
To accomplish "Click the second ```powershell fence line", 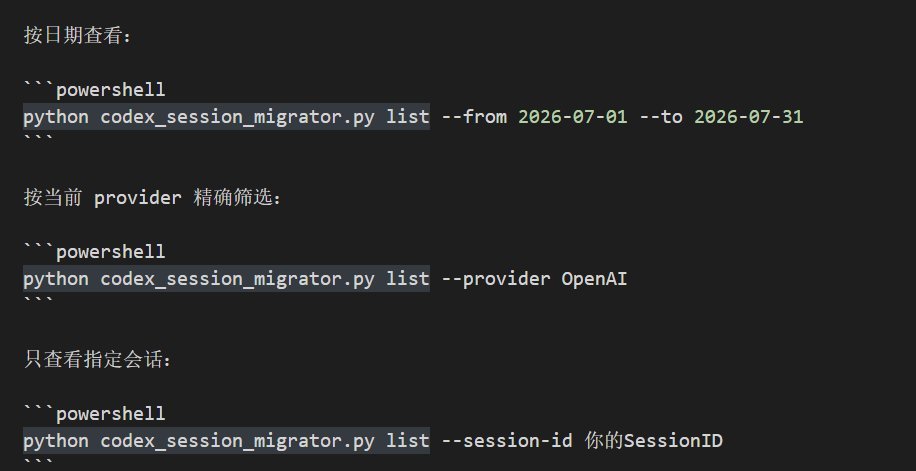I will 94,252.
